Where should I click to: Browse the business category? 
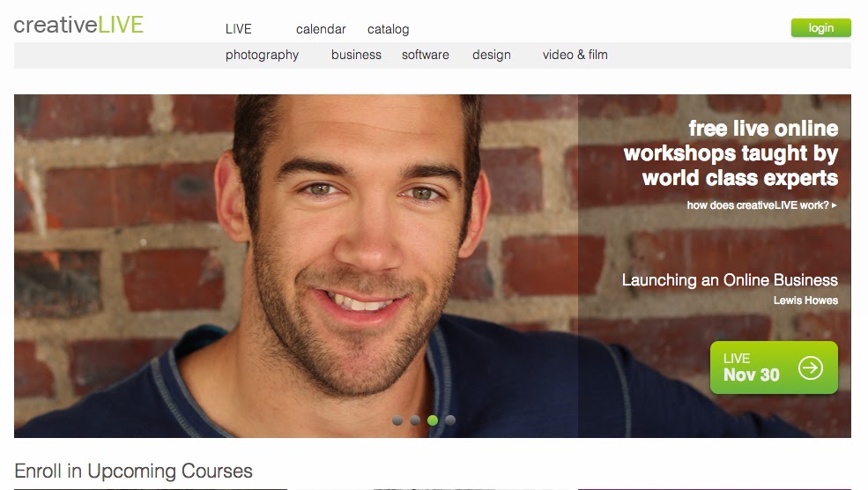[356, 55]
